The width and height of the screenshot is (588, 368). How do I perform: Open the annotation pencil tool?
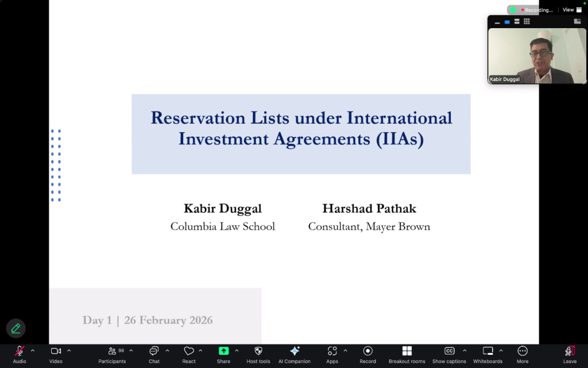(16, 328)
